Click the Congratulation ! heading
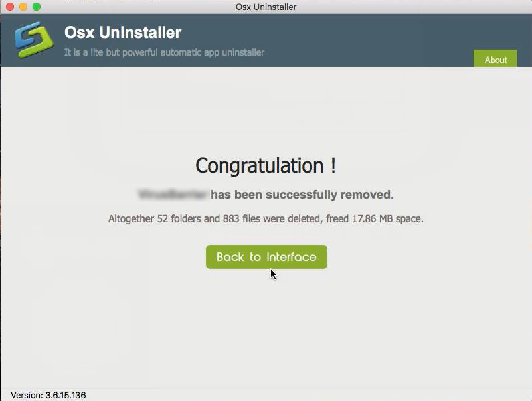Viewport: 532px width, 401px height. 266,165
